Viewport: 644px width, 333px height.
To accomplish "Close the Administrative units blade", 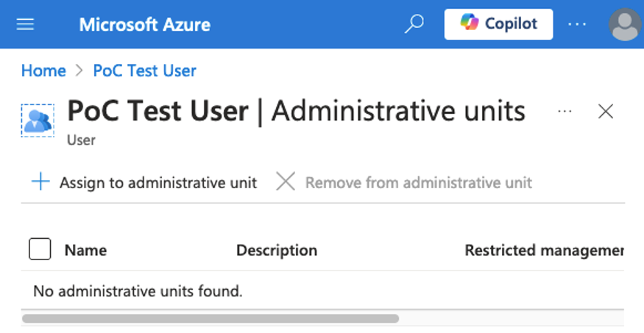I will click(x=606, y=111).
